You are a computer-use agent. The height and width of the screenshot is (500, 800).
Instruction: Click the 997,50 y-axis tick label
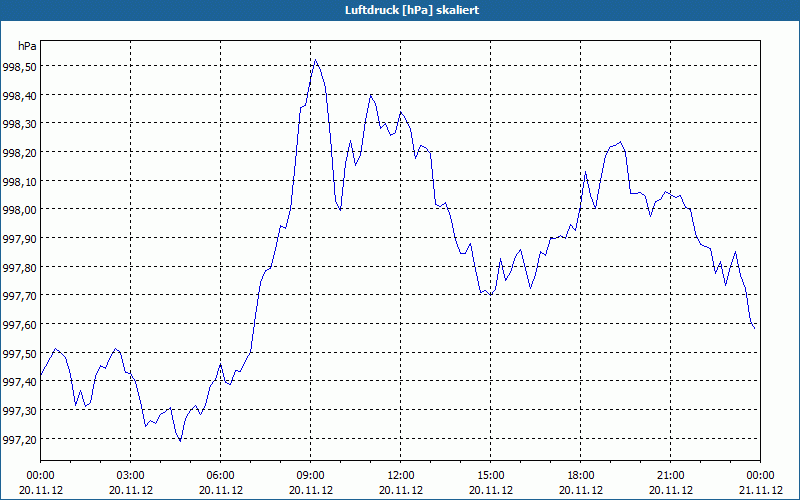18,353
